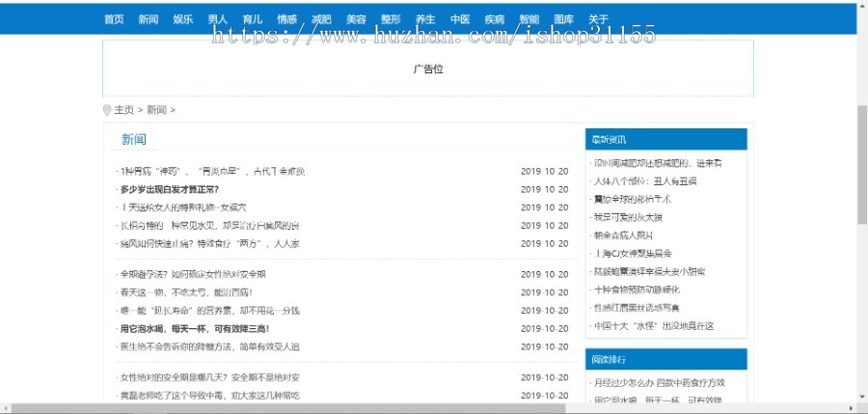Click the vertical scrollbar down arrow

pos(862,397)
